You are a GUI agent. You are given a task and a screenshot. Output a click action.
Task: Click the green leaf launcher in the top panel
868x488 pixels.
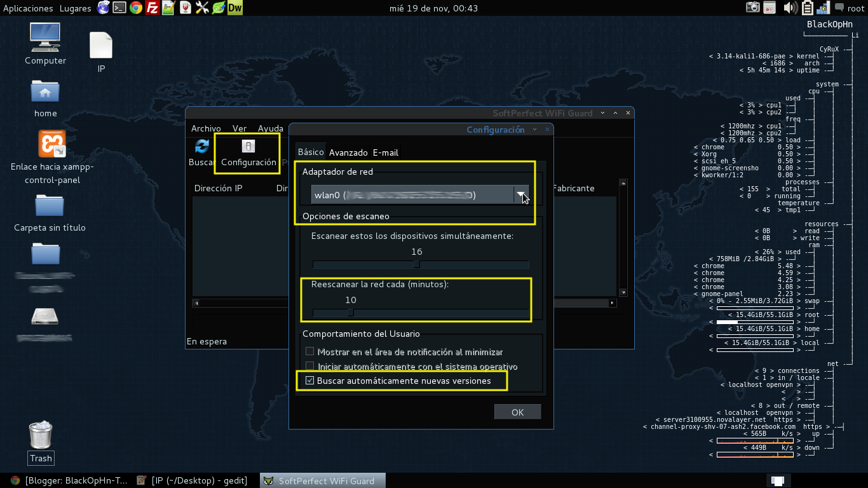point(219,8)
